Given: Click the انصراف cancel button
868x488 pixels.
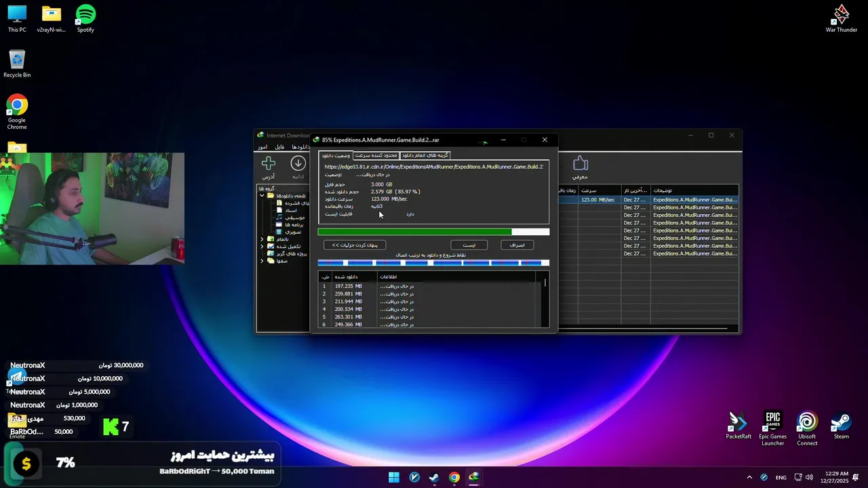Looking at the screenshot, I should click(517, 245).
